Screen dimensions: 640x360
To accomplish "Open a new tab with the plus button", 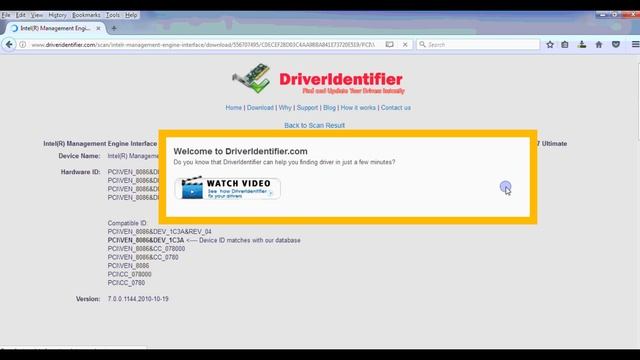I will click(114, 28).
